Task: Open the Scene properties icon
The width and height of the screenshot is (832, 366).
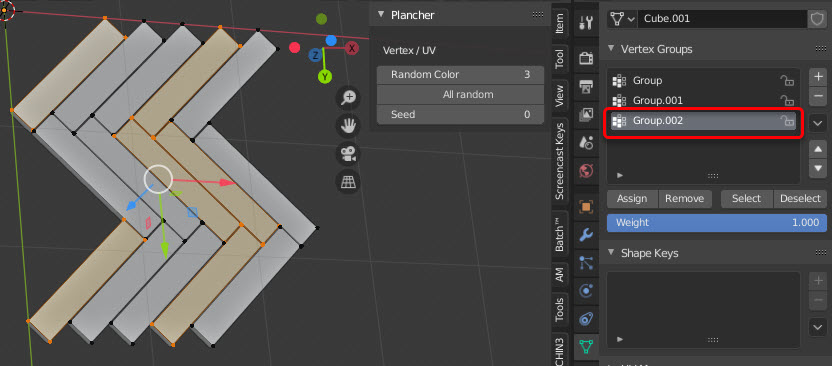Action: tap(586, 143)
